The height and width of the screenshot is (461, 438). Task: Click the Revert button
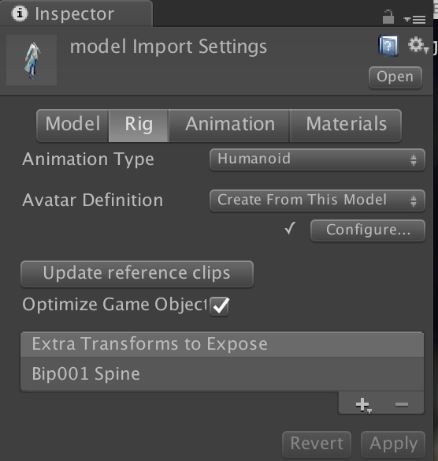click(316, 444)
